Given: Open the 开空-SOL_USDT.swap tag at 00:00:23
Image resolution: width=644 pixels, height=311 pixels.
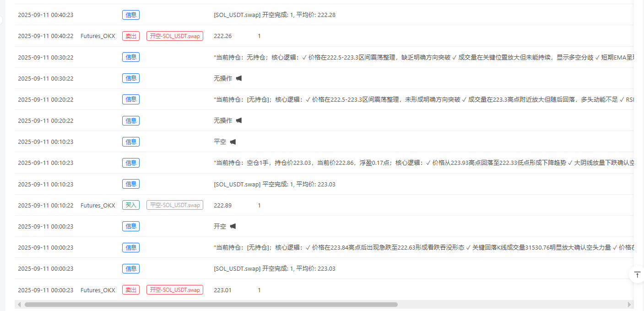Looking at the screenshot, I should coord(174,289).
